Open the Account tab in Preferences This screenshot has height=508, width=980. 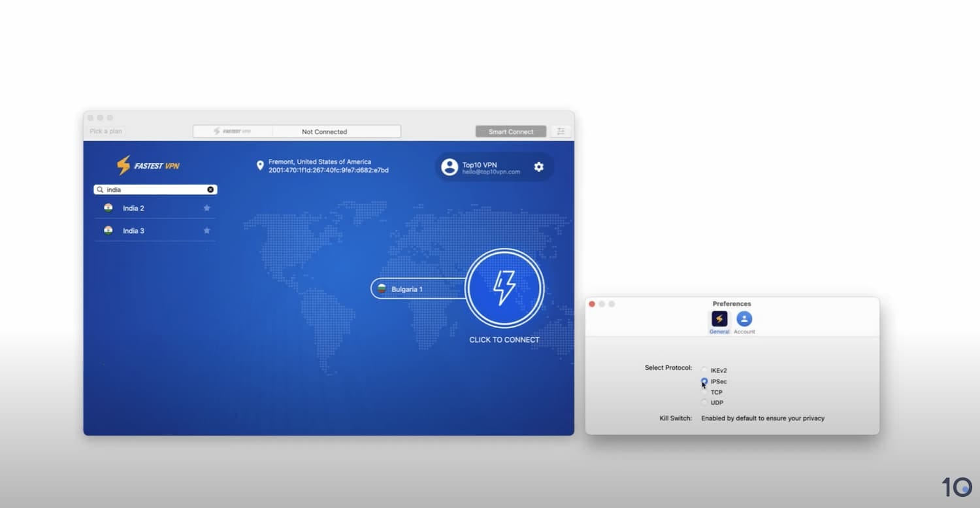coord(744,322)
